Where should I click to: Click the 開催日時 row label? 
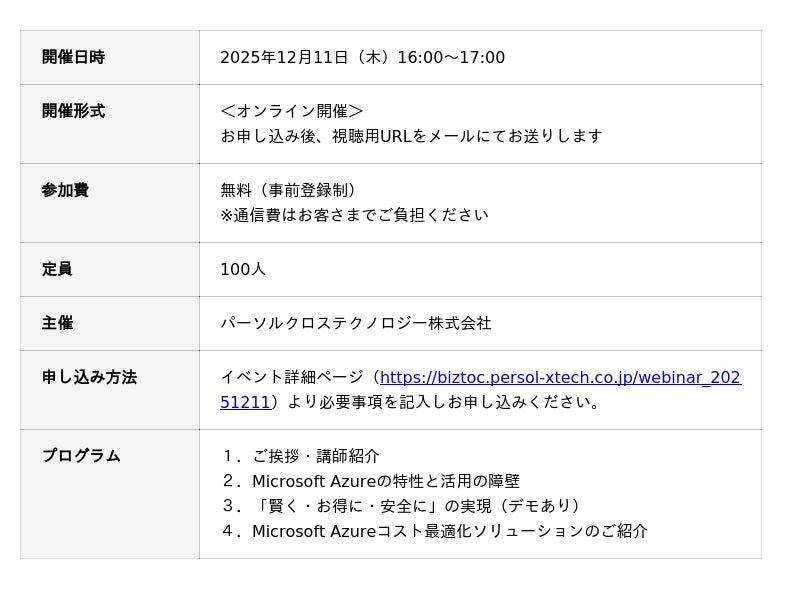[73, 57]
